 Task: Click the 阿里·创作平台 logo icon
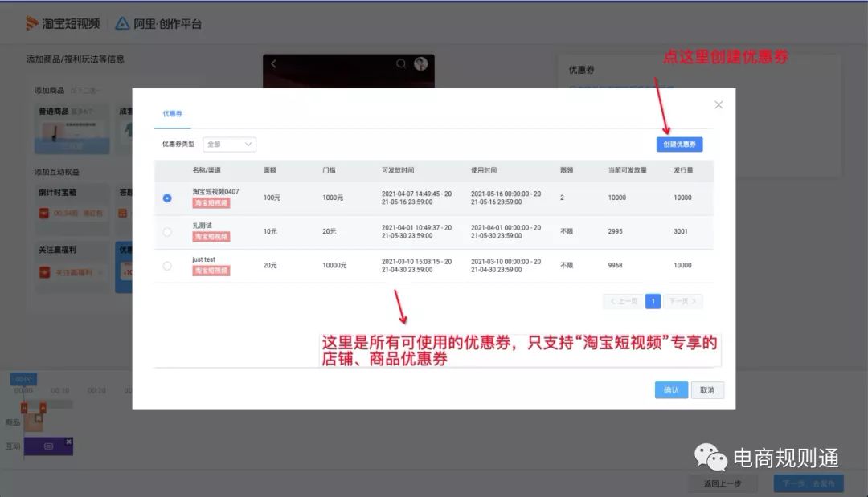click(122, 23)
